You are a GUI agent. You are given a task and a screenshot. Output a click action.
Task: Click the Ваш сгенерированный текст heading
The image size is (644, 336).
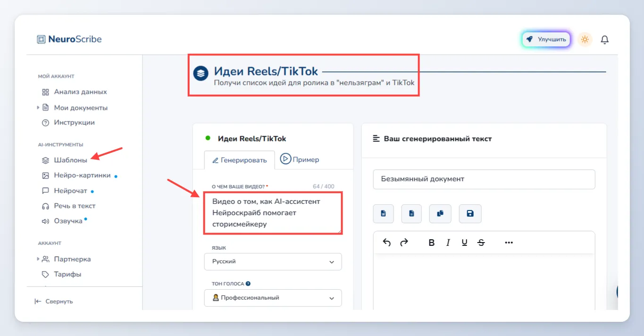pyautogui.click(x=438, y=139)
